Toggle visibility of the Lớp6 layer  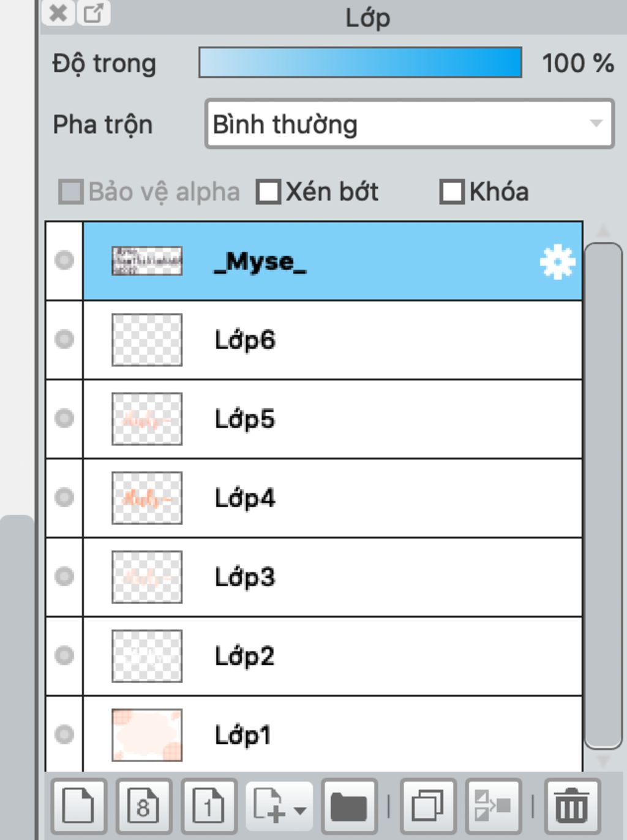[x=64, y=339]
